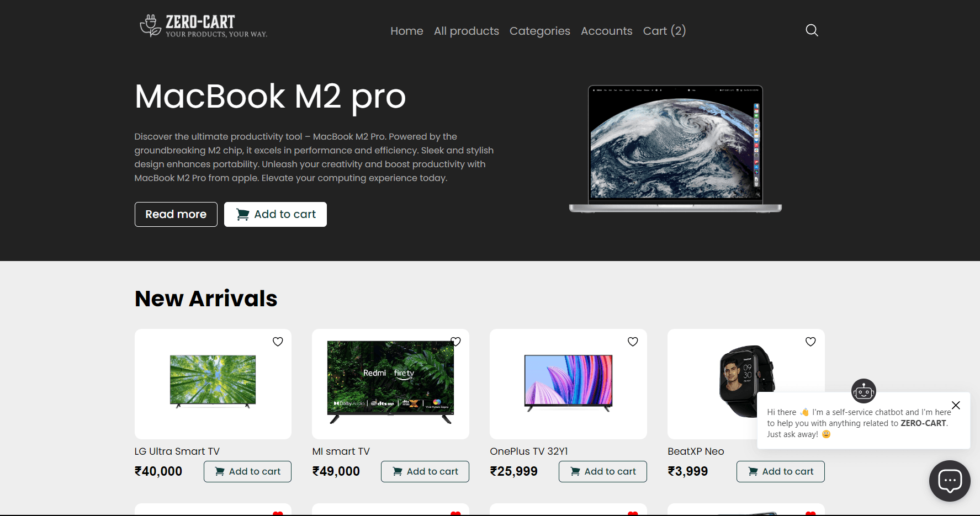
Task: Favorite the LG Ultra Smart TV heart
Action: [x=278, y=342]
